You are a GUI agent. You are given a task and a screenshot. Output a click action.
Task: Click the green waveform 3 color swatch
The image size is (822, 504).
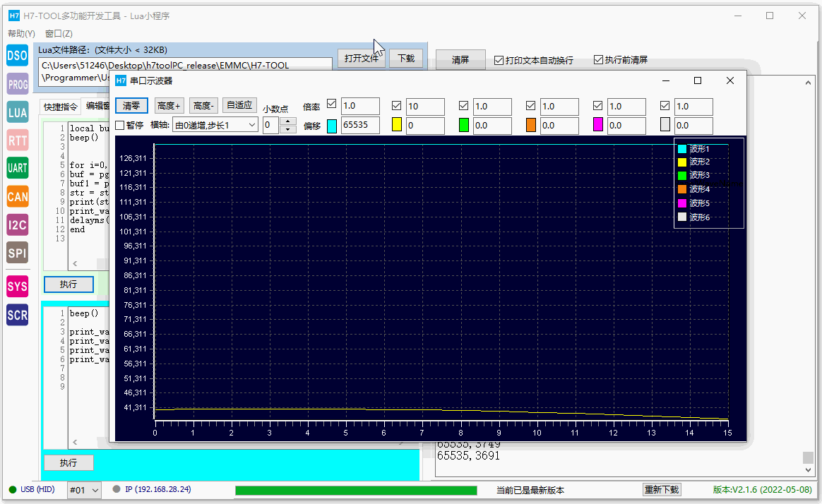point(464,125)
